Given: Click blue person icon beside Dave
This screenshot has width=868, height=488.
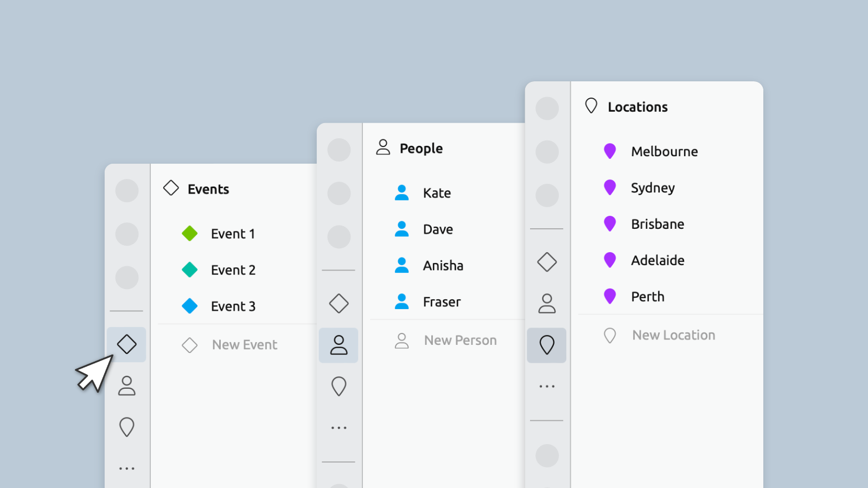Looking at the screenshot, I should [402, 229].
